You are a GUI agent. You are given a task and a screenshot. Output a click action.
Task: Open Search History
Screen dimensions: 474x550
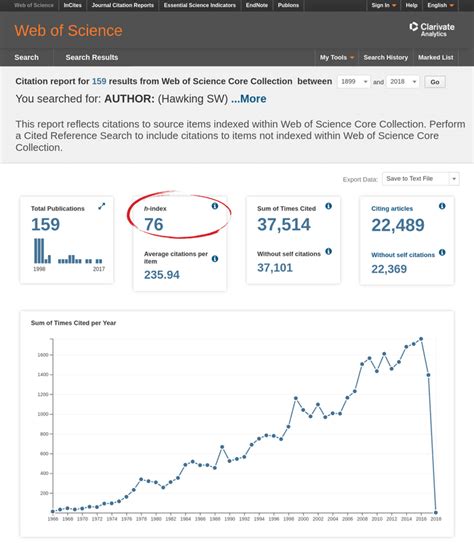coord(386,58)
